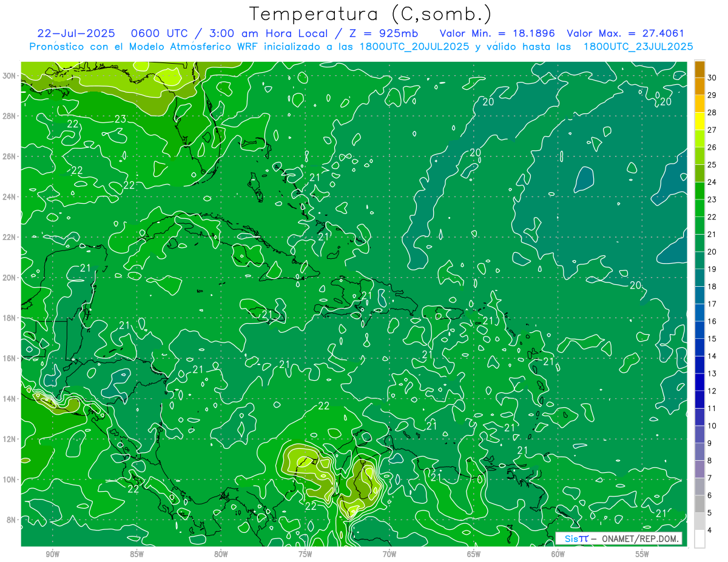
Task: Click the 55W longitude axis label
Action: point(642,554)
